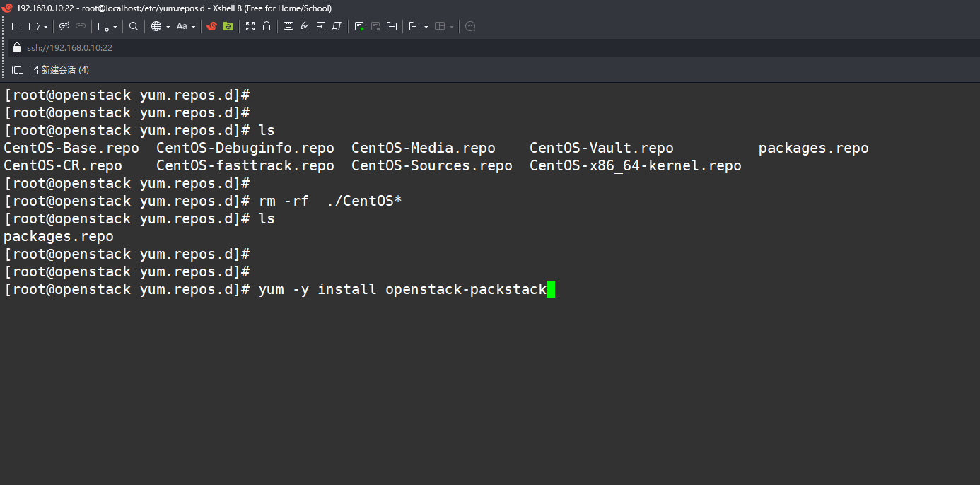Screen dimensions: 980x485
Task: Open session Properties icon with gear
Action: pyautogui.click(x=103, y=26)
